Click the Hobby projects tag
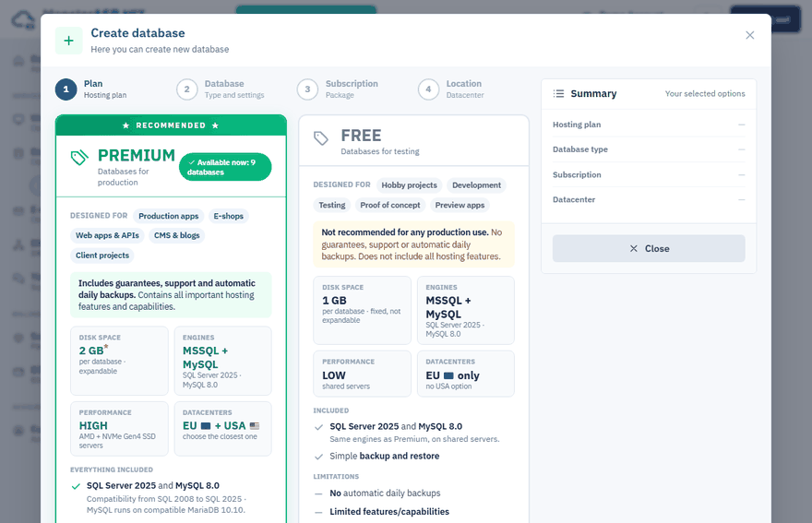 pos(409,185)
